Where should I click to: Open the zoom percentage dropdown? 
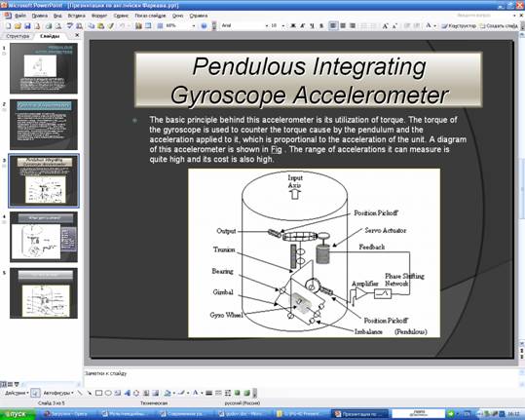click(x=194, y=25)
